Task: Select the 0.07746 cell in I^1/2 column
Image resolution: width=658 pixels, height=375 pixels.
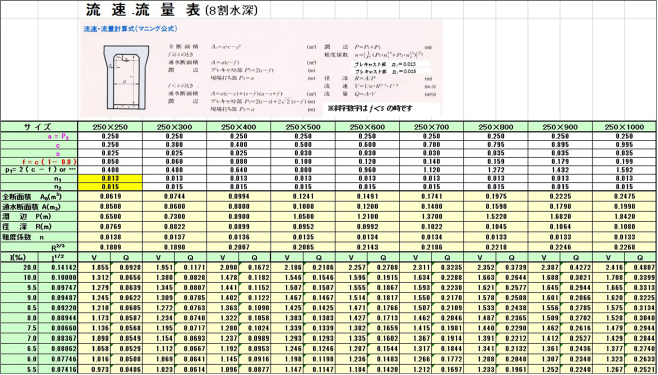Action: (x=58, y=359)
